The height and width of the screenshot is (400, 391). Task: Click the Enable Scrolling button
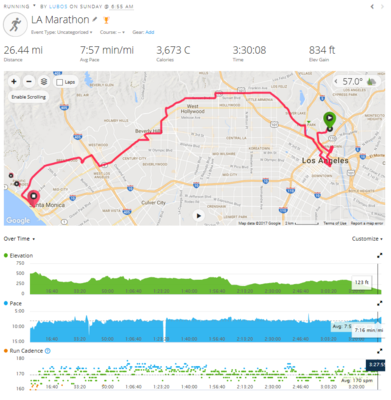[29, 97]
